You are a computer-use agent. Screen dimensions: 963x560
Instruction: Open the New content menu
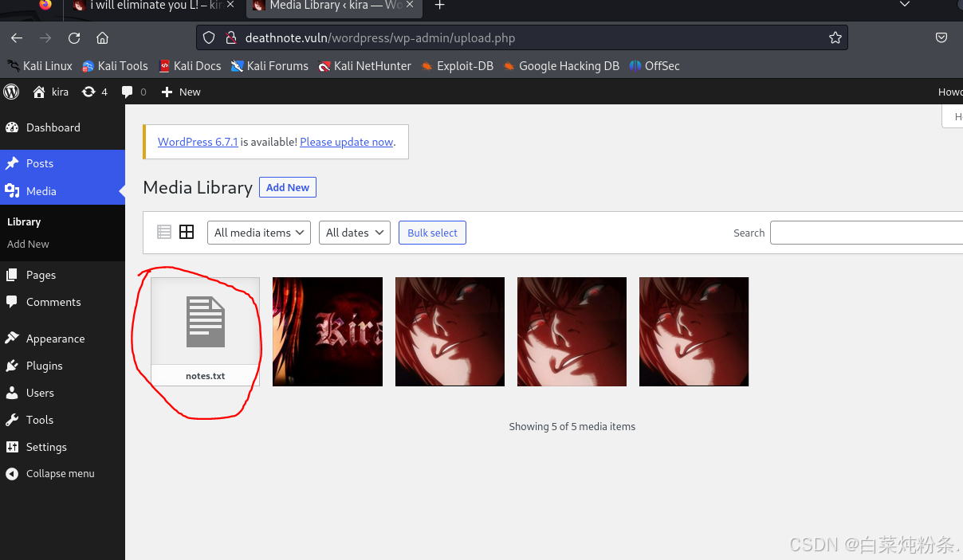181,92
